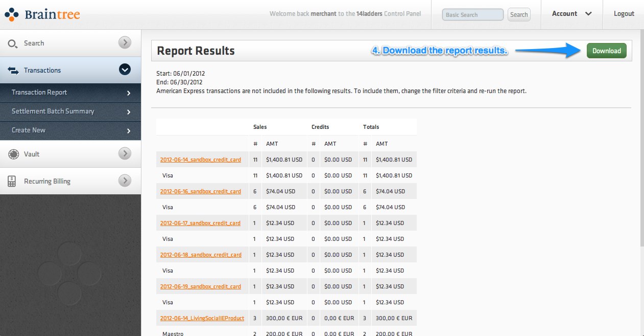Expand the Search section arrow
This screenshot has width=644, height=336.
pos(125,42)
